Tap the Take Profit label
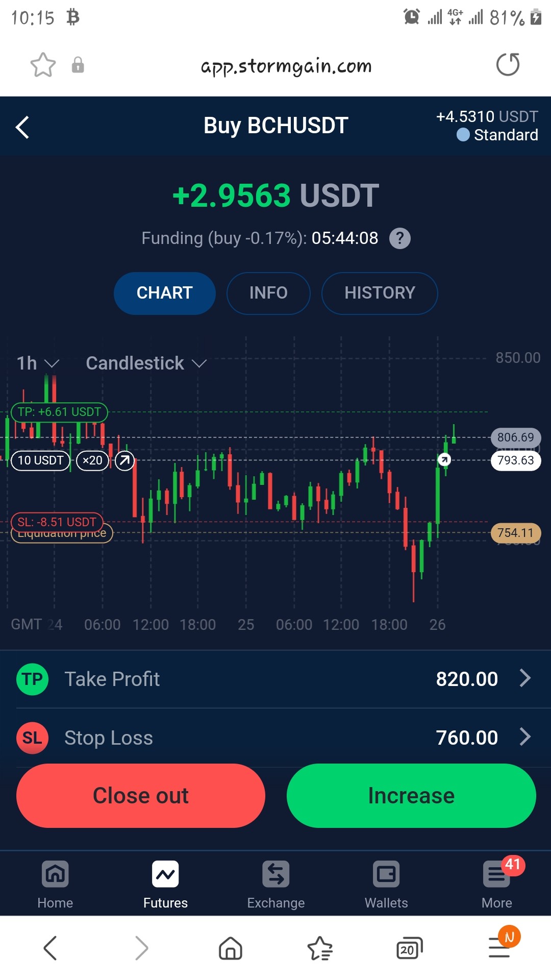The width and height of the screenshot is (551, 980). (112, 679)
